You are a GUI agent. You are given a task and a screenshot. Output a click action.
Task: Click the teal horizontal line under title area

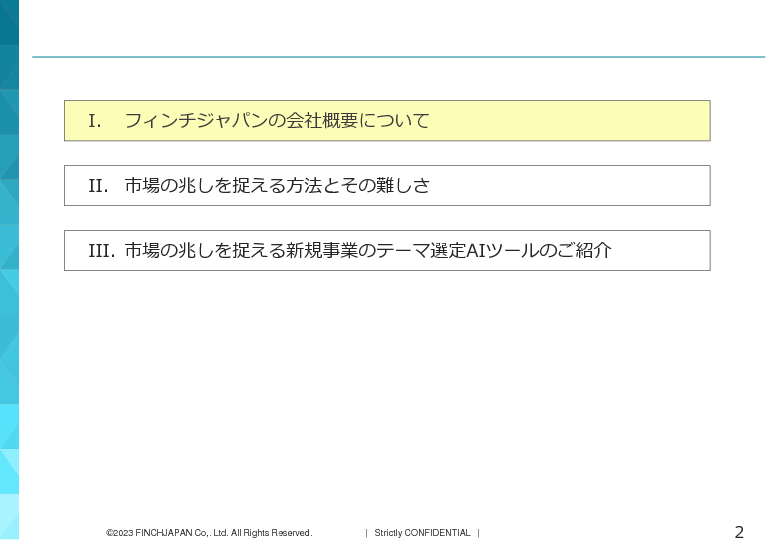398,57
